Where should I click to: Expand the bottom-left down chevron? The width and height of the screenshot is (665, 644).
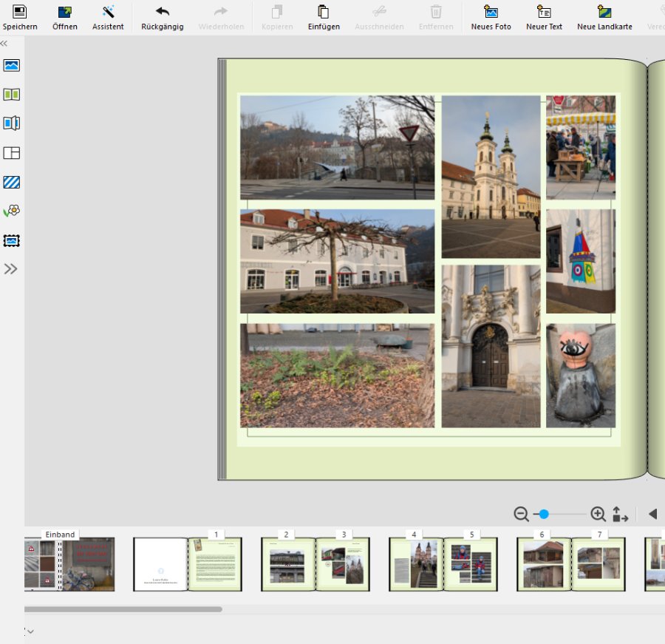30,631
